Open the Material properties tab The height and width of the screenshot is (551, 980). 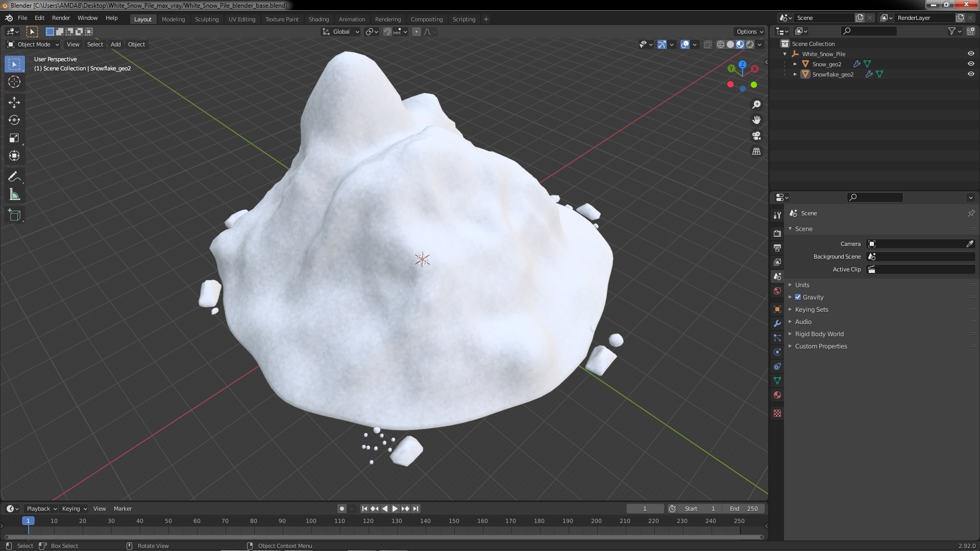[x=777, y=395]
